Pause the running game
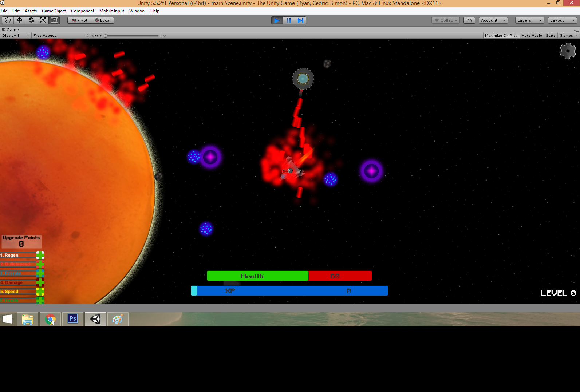Viewport: 580px width, 392px height. [x=289, y=20]
